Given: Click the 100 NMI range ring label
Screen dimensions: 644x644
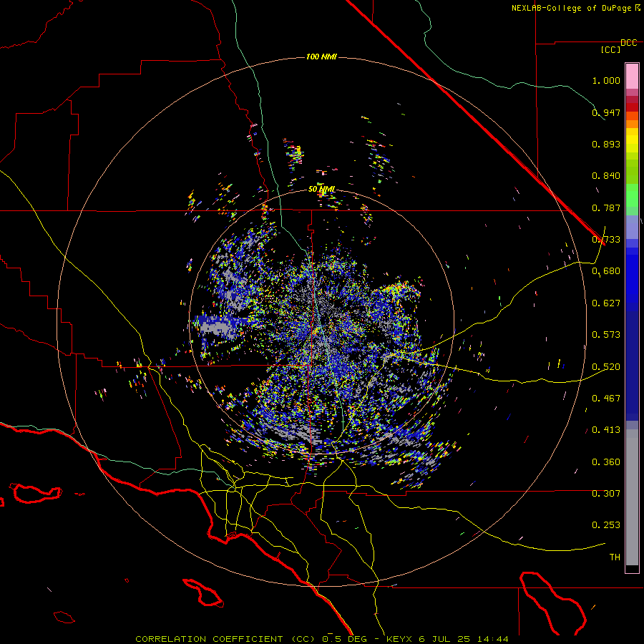Looking at the screenshot, I should pos(321,57).
